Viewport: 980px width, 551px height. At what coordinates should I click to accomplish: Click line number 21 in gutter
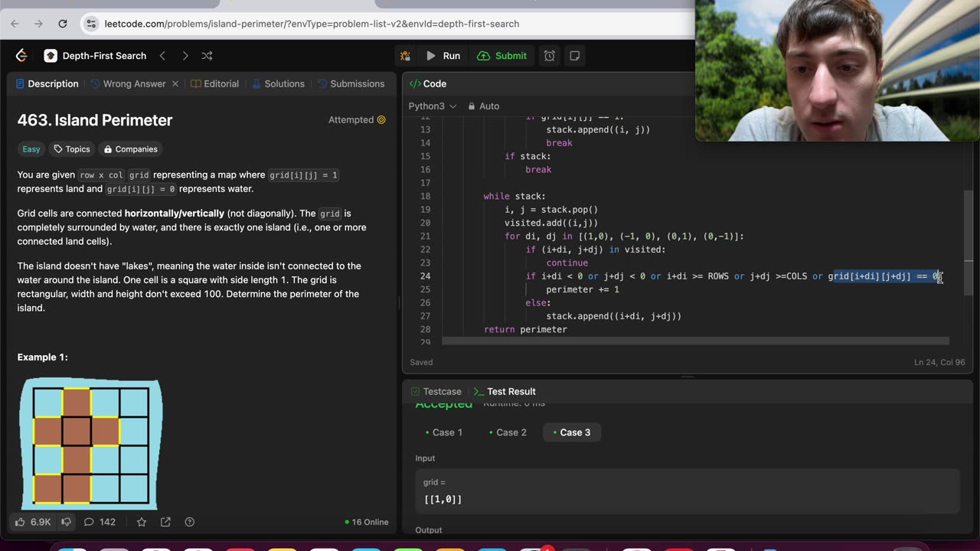pos(425,236)
